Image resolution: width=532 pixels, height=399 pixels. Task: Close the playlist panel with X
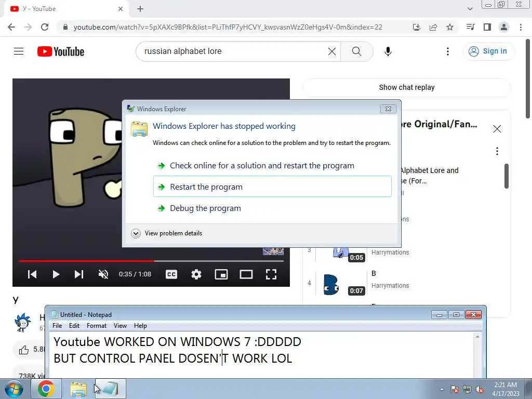point(497,129)
